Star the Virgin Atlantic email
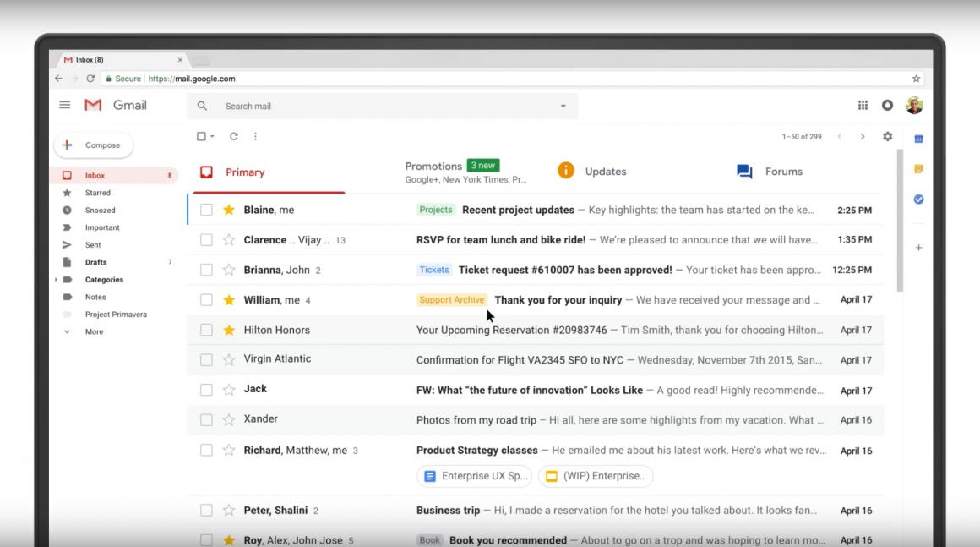This screenshot has width=980, height=547. pyautogui.click(x=228, y=359)
